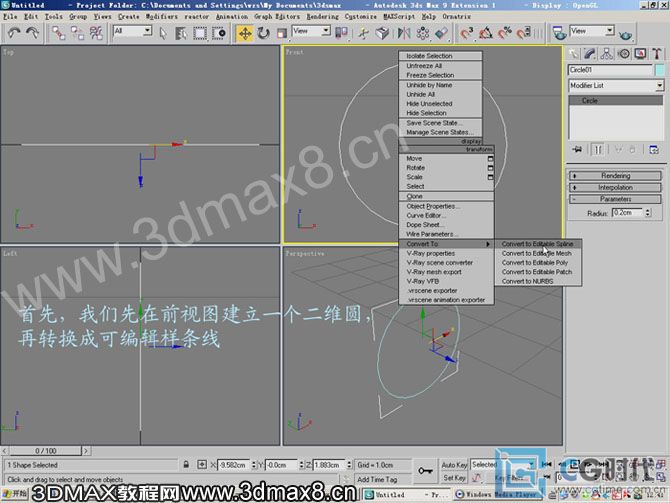Click the Quick Render teapot icon

(626, 34)
